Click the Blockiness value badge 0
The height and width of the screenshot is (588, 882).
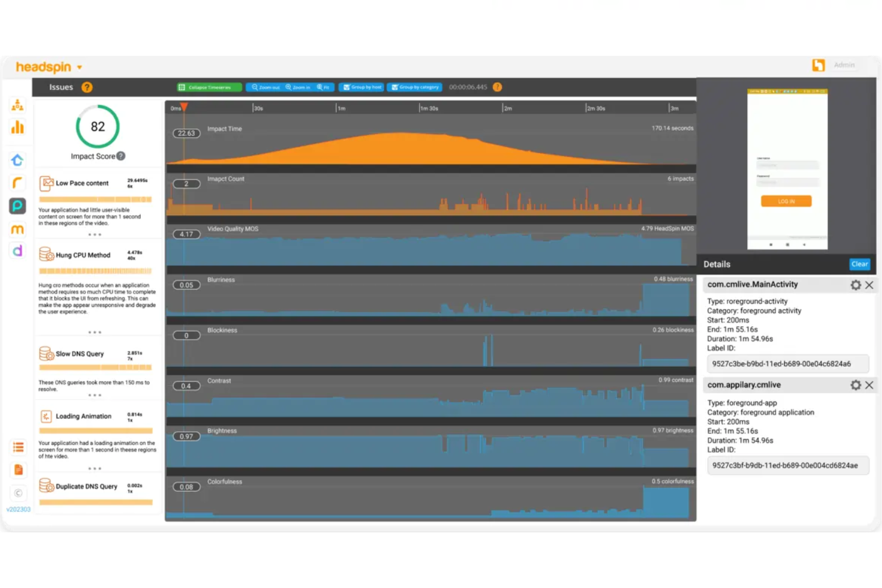pyautogui.click(x=187, y=335)
